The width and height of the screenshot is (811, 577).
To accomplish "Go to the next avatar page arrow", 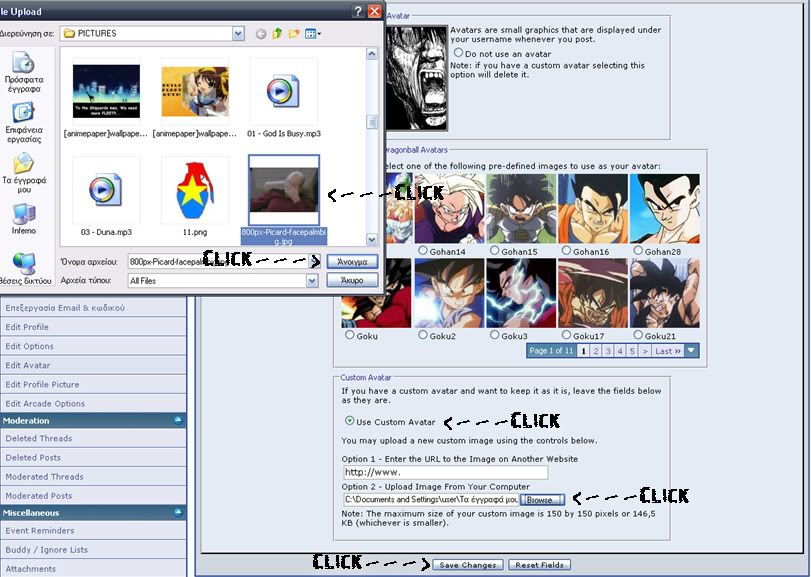I will tap(644, 351).
